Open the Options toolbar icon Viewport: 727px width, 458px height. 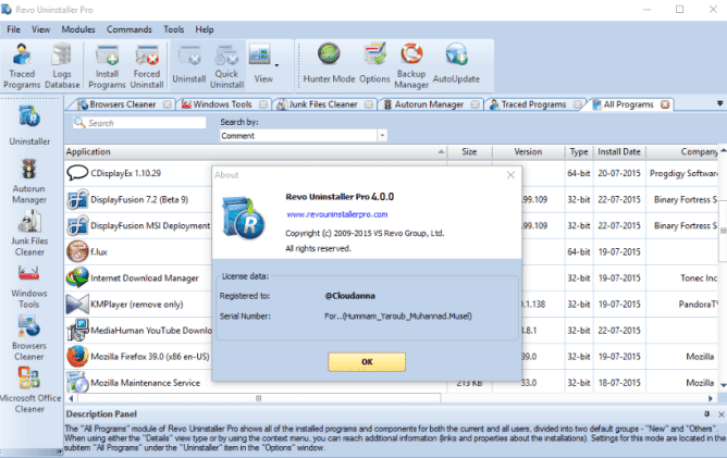tap(375, 62)
